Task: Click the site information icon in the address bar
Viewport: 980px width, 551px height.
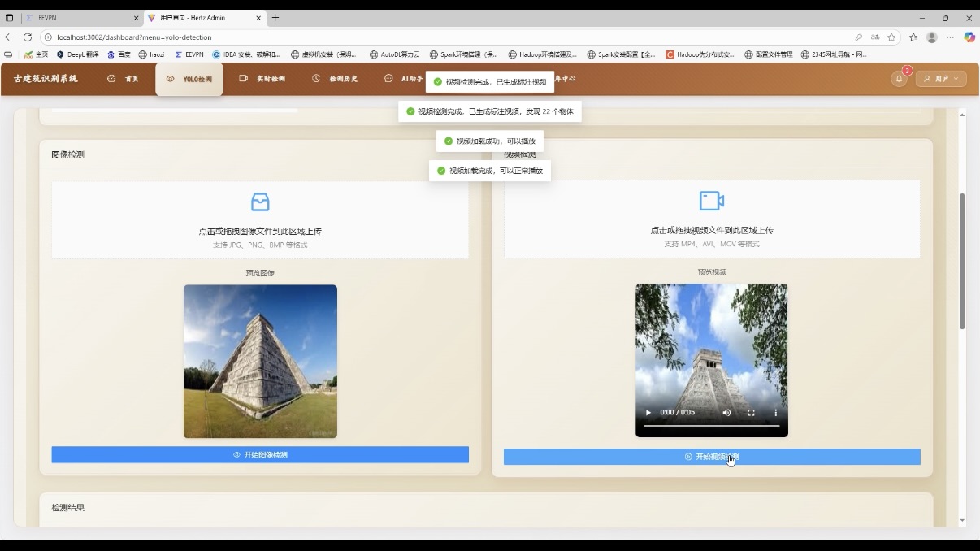Action: point(48,37)
